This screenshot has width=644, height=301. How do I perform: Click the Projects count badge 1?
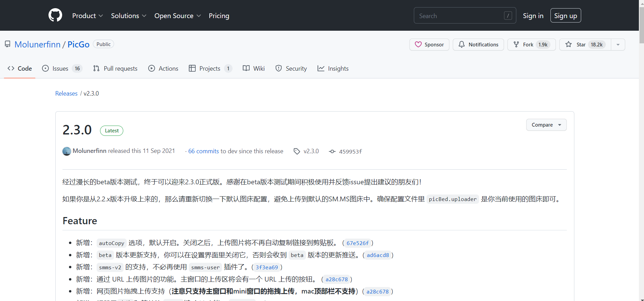point(228,69)
